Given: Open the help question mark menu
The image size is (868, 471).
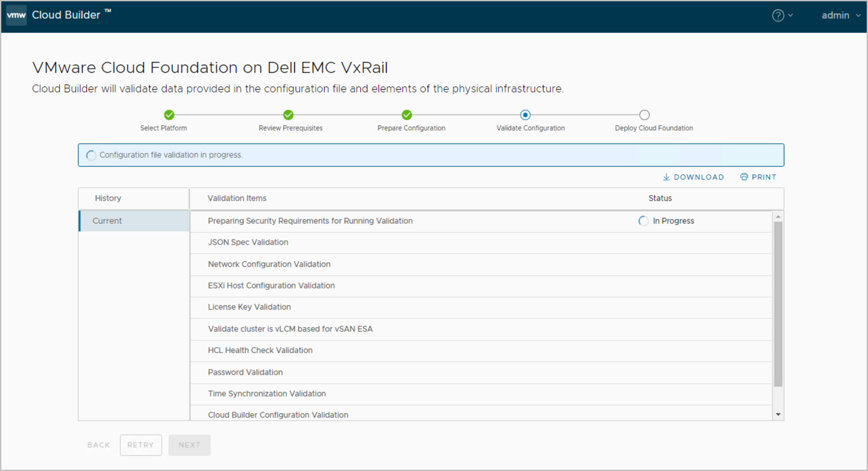Looking at the screenshot, I should point(778,16).
